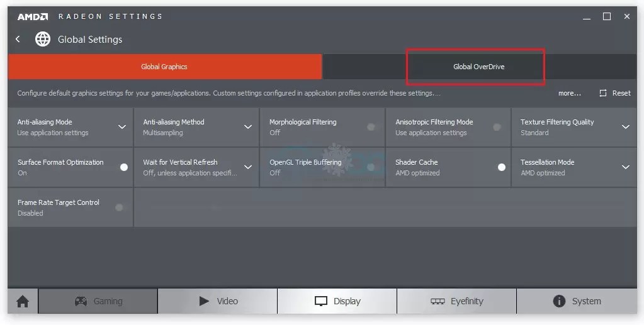Click the 'Standard' texture quality value

tap(534, 133)
